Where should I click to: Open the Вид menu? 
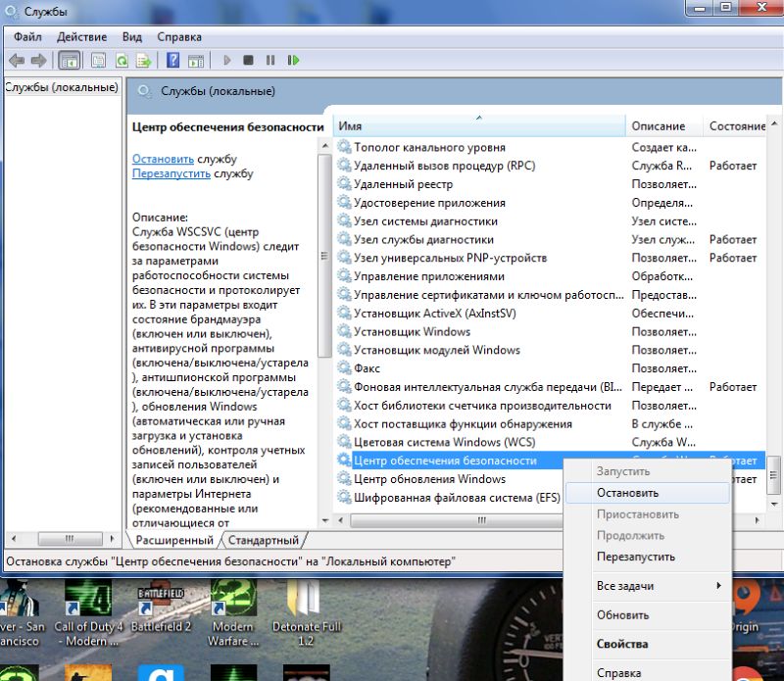132,36
